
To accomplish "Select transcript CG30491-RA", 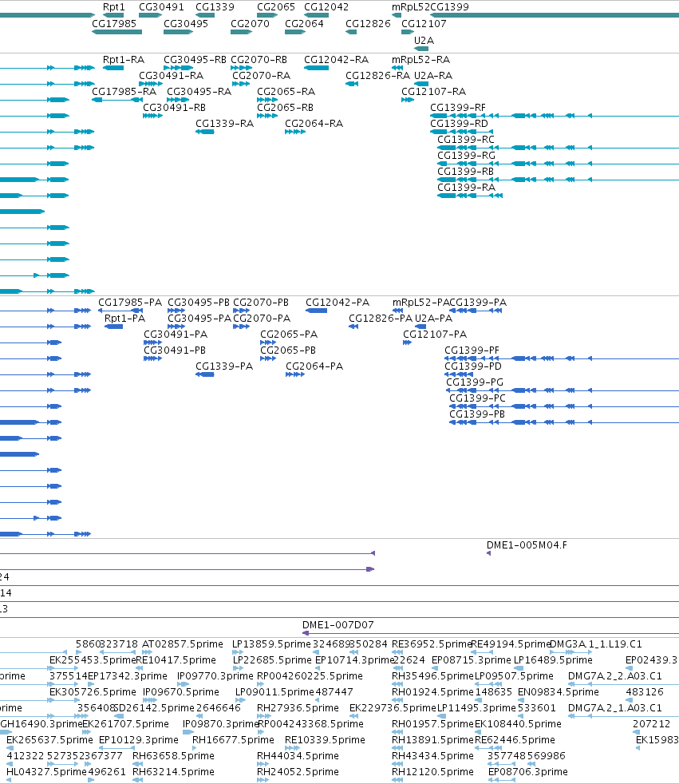I will (x=151, y=84).
